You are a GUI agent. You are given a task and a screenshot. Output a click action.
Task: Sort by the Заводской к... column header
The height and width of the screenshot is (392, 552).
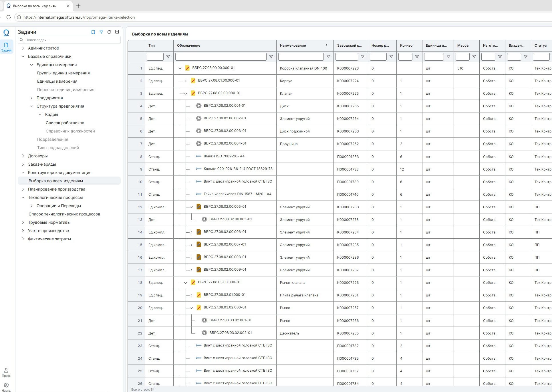pyautogui.click(x=351, y=45)
